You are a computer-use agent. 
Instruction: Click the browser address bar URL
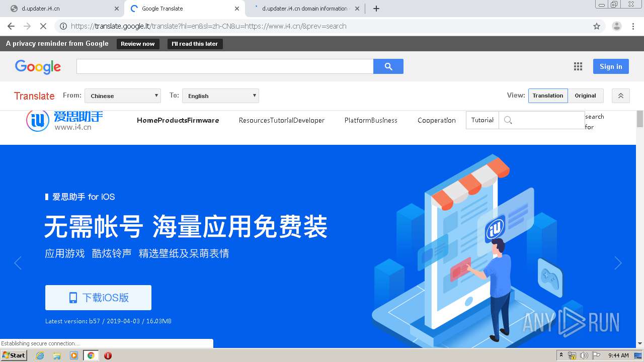208,26
